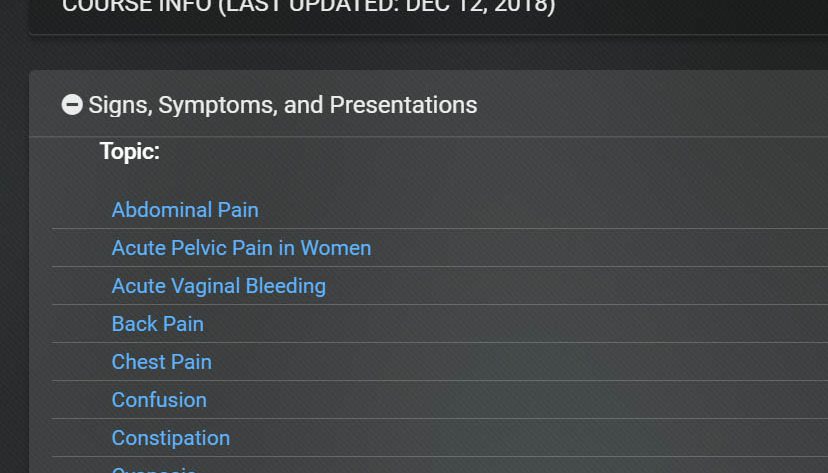Select the Acute Vaginal Bleeding link
The width and height of the screenshot is (828, 473).
(219, 286)
